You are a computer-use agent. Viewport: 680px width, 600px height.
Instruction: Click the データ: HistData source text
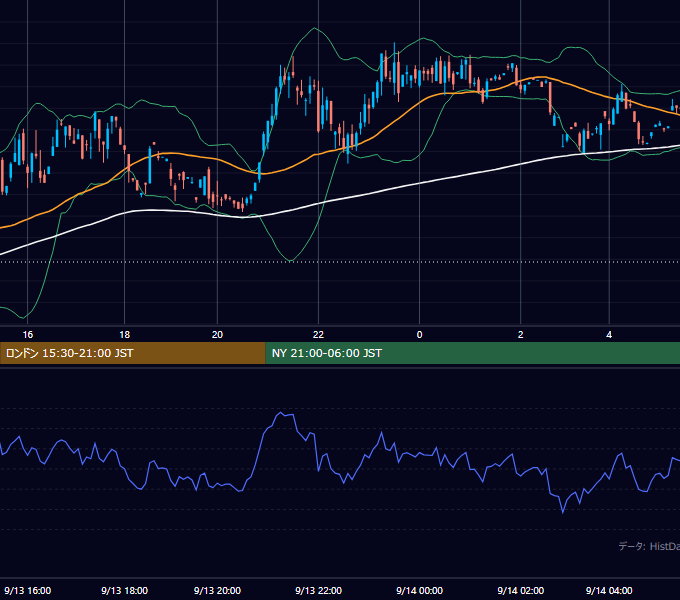click(x=649, y=546)
